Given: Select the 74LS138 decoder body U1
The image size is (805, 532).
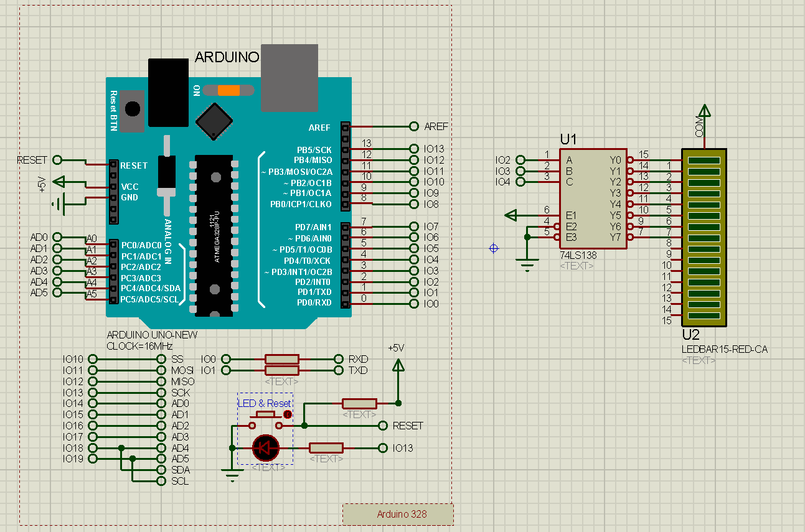Looking at the screenshot, I should click(593, 198).
